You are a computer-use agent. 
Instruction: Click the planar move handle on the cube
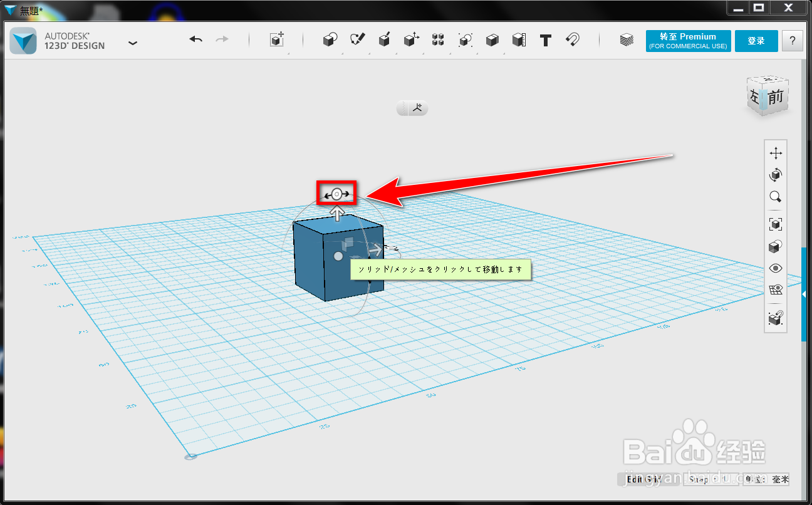tap(348, 242)
